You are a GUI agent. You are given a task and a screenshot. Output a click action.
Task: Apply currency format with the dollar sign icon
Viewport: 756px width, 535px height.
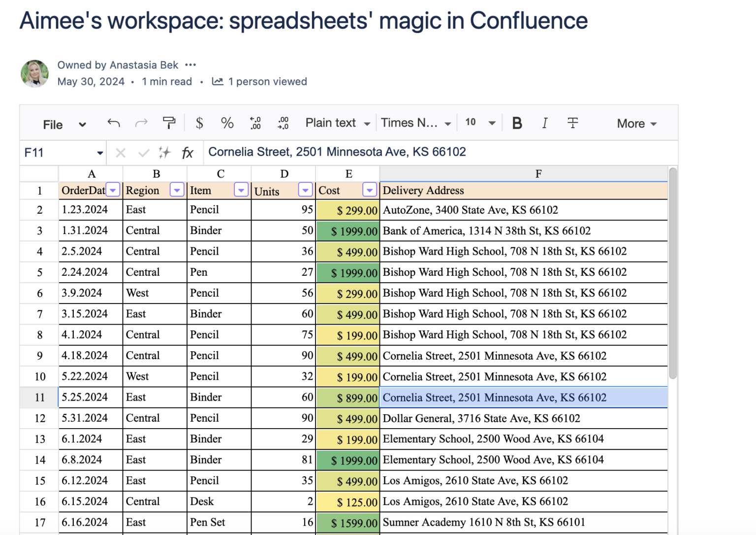point(199,123)
